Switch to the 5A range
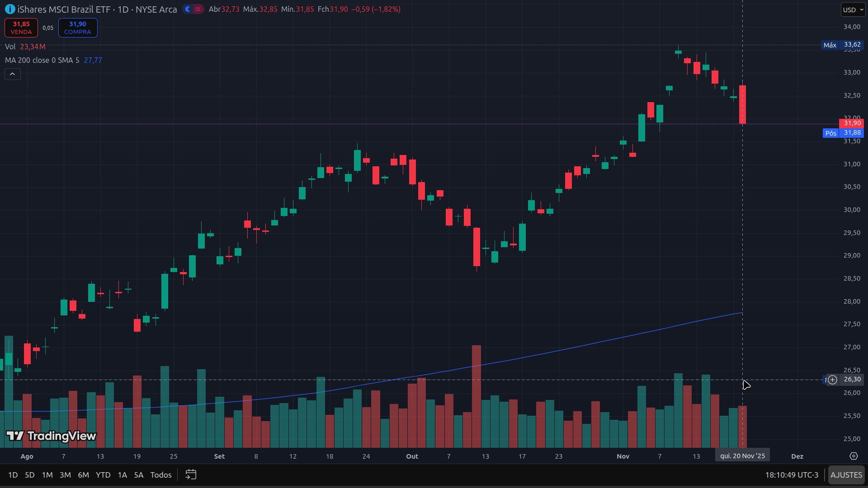Screen dimensions: 868x488 coord(139,475)
